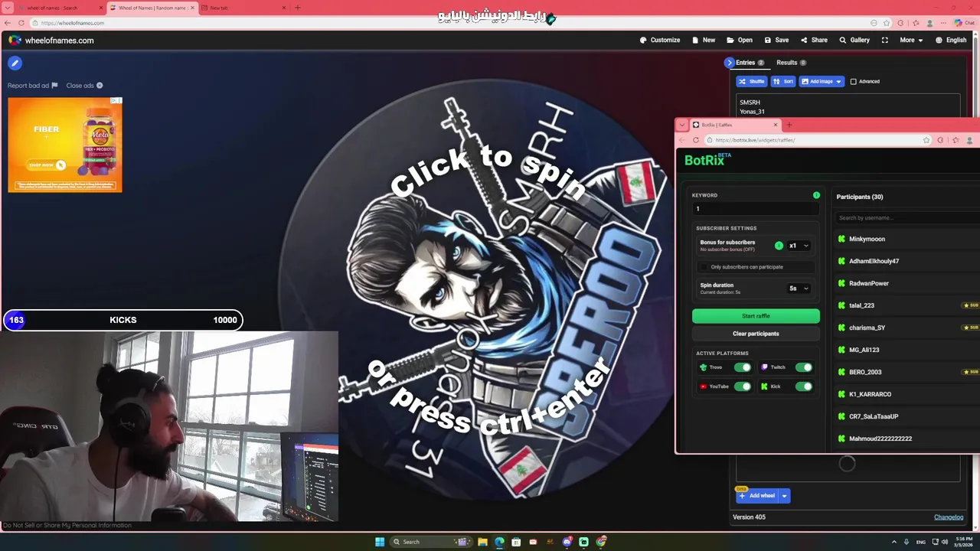Toggle the Trovo platform switch

[742, 367]
